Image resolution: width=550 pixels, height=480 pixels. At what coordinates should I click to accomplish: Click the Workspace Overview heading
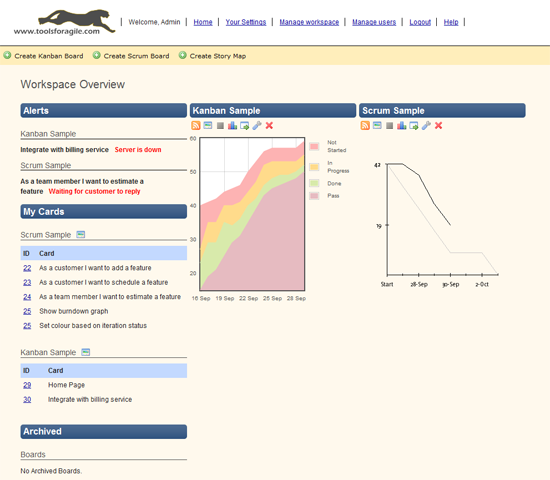(73, 85)
